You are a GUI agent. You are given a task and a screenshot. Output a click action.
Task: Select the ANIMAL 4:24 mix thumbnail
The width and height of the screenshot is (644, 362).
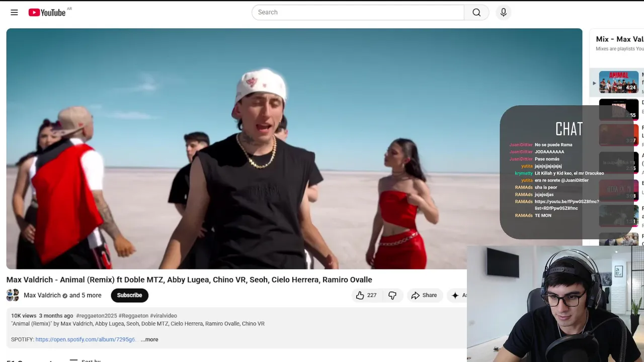[618, 82]
